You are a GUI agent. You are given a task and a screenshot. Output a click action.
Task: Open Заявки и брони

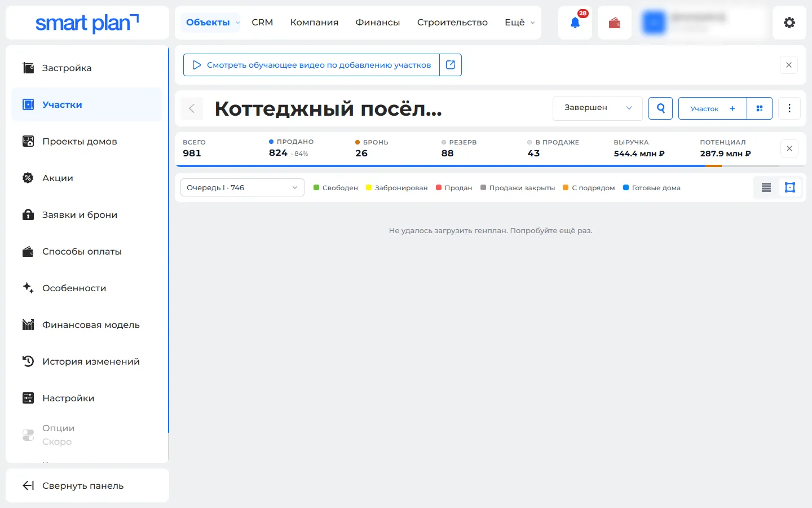coord(87,214)
